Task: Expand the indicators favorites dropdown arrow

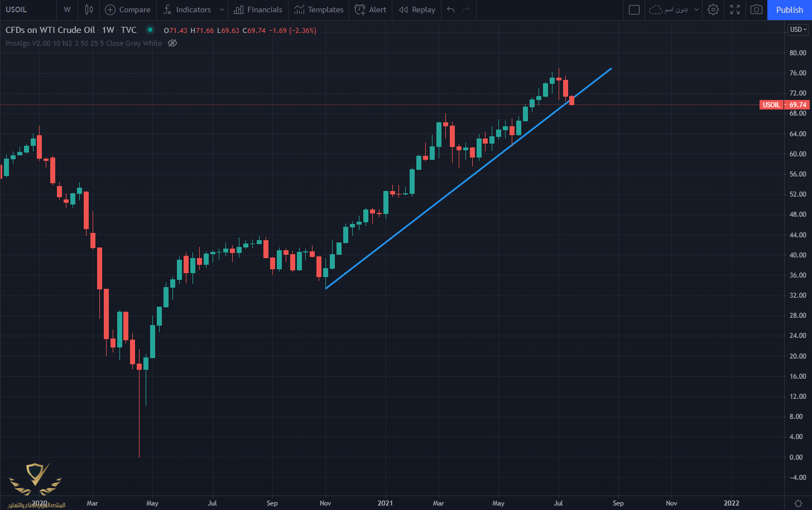Action: coord(222,9)
